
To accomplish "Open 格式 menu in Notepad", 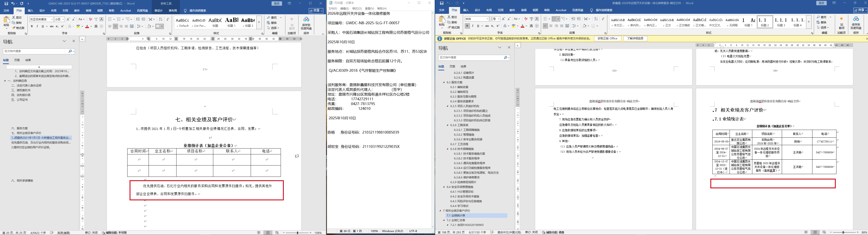I will [357, 8].
